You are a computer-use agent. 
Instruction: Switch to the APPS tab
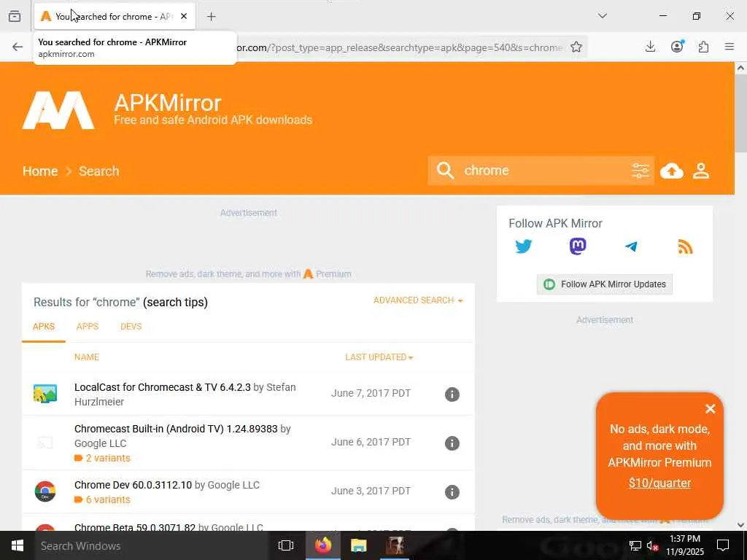point(88,327)
